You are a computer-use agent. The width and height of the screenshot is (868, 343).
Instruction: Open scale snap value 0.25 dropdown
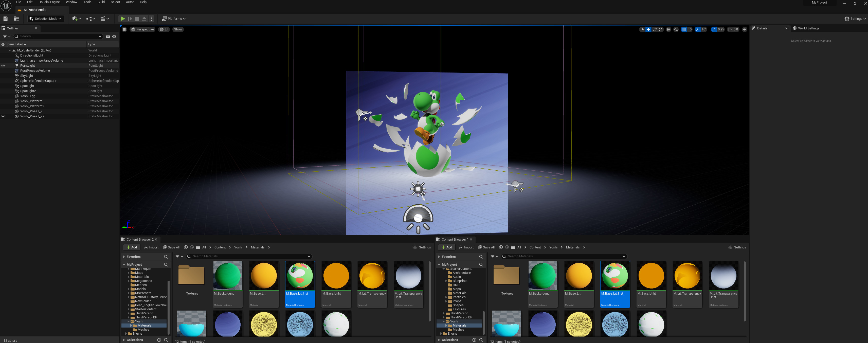pyautogui.click(x=721, y=29)
